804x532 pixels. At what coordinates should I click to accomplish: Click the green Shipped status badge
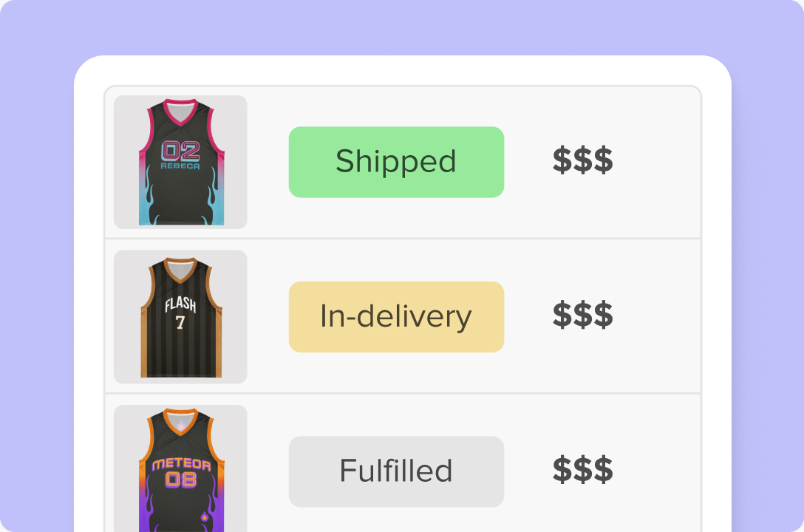396,162
